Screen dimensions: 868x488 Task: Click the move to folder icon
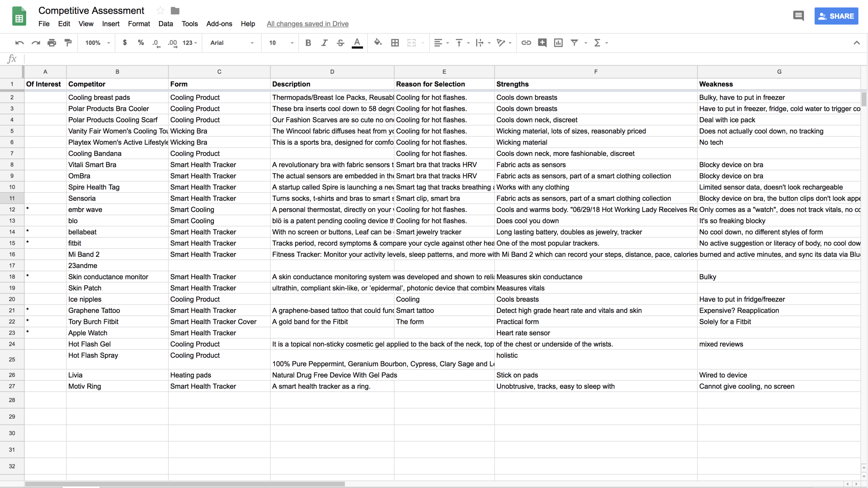click(175, 11)
